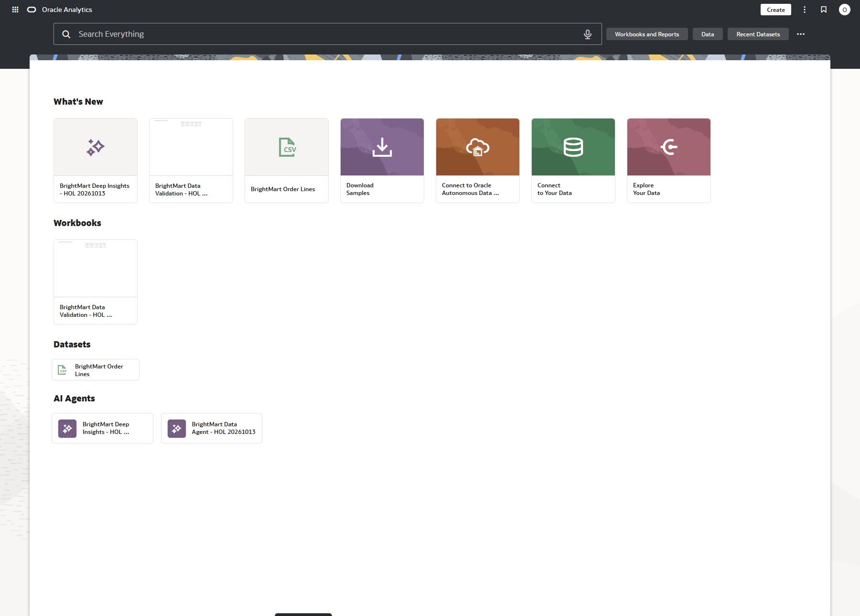The height and width of the screenshot is (616, 860).
Task: Open the user profile avatar 'O'
Action: [845, 10]
